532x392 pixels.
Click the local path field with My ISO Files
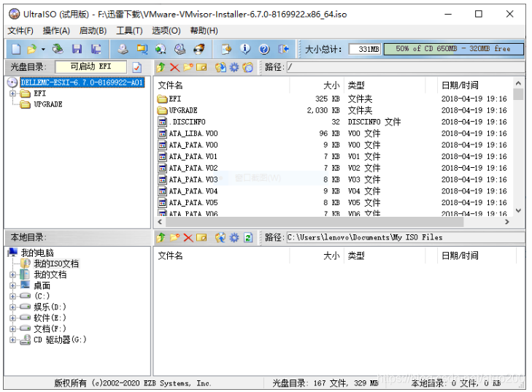pyautogui.click(x=406, y=237)
